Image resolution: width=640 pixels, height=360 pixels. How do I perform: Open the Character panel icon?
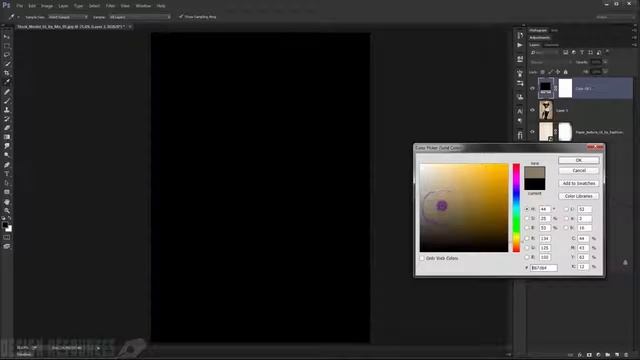(x=520, y=111)
